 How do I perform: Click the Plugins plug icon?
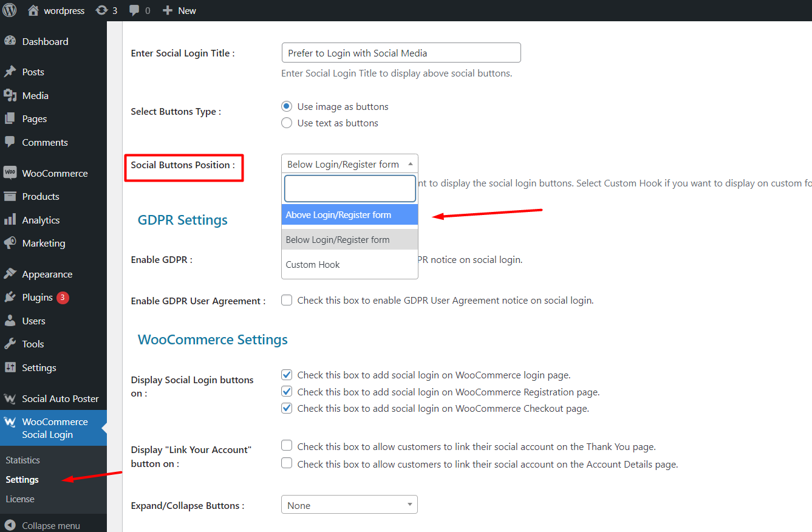pyautogui.click(x=10, y=297)
